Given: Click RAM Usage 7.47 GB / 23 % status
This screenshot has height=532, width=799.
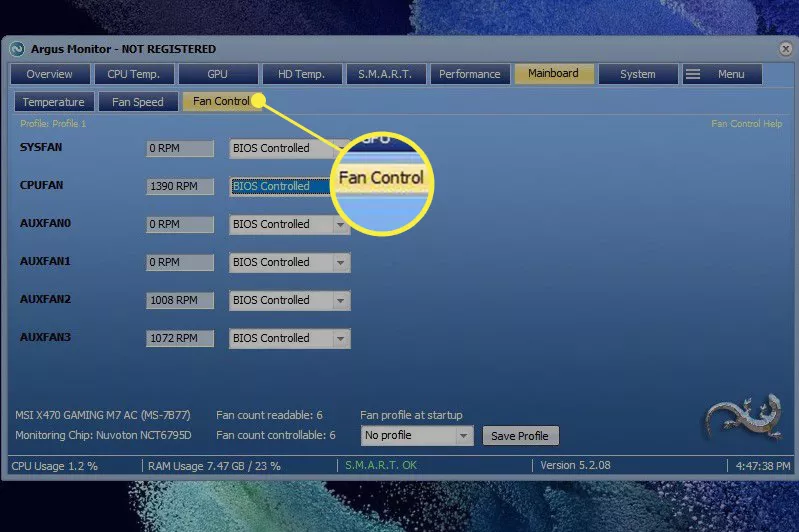Looking at the screenshot, I should click(x=214, y=466).
